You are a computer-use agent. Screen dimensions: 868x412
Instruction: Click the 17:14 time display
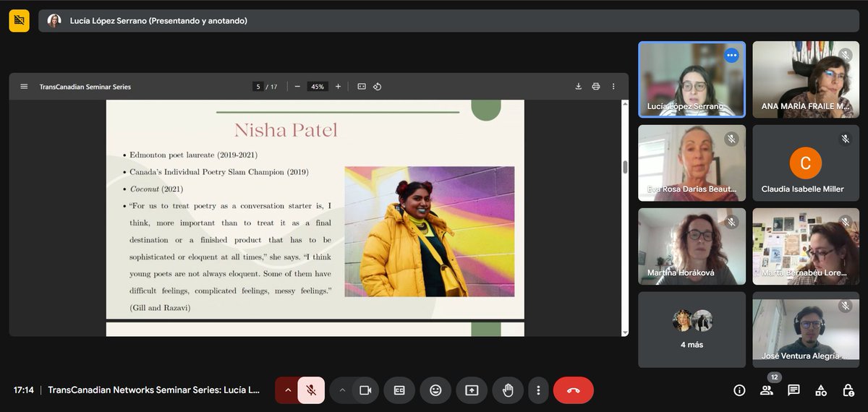point(24,390)
